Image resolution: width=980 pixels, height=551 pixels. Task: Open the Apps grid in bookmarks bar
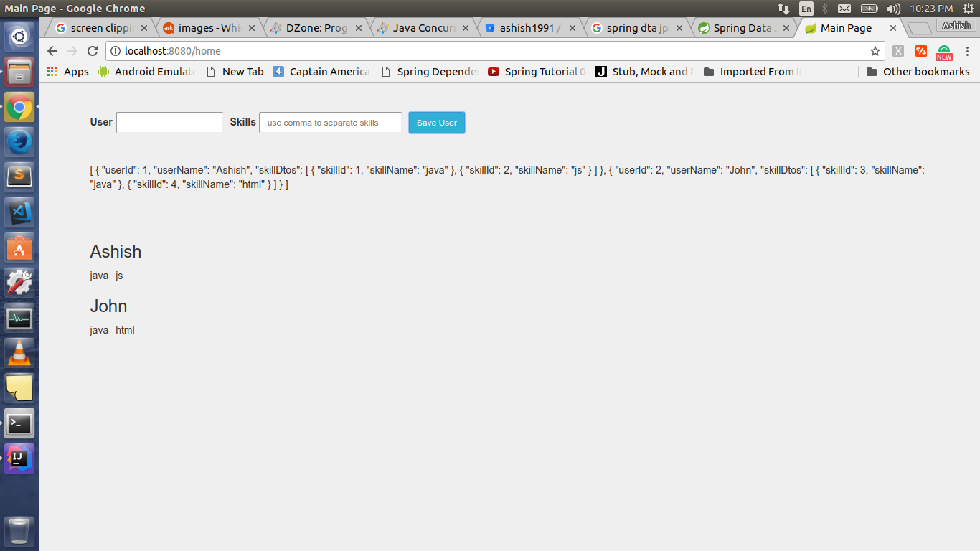[x=67, y=72]
